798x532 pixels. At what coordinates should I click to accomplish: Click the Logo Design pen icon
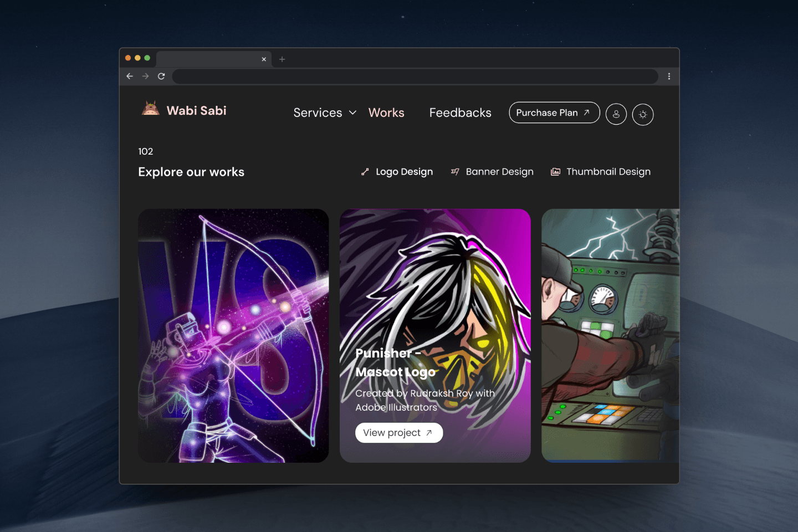tap(365, 172)
